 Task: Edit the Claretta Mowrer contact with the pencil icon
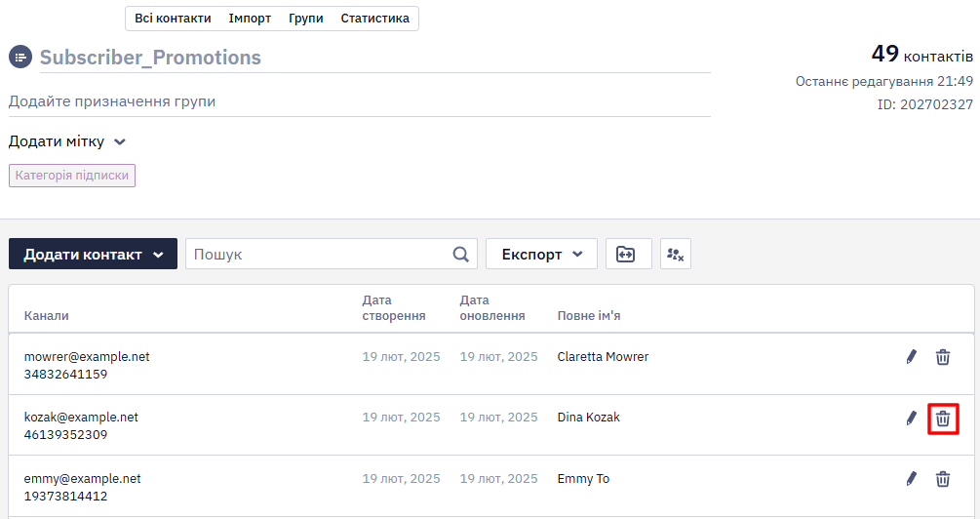pyautogui.click(x=911, y=357)
